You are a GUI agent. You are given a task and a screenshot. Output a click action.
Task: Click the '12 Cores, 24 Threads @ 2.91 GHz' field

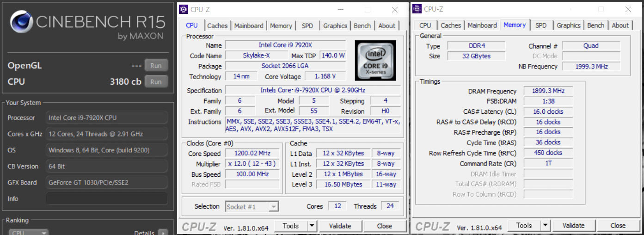point(106,134)
